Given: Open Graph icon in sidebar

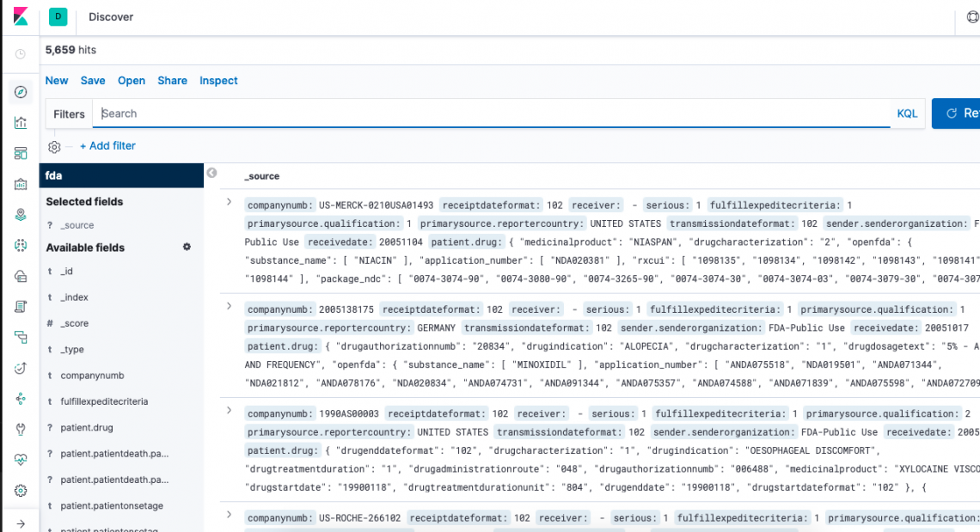Looking at the screenshot, I should [21, 399].
